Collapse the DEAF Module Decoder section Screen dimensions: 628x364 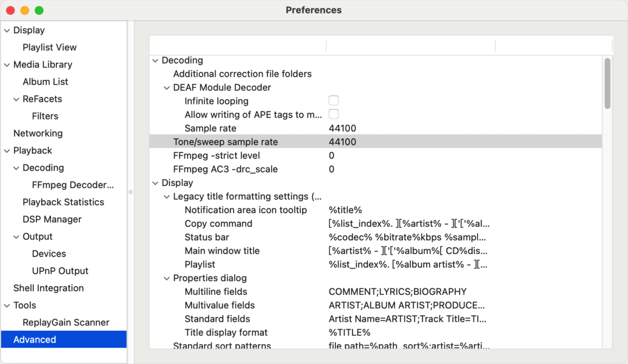[167, 88]
